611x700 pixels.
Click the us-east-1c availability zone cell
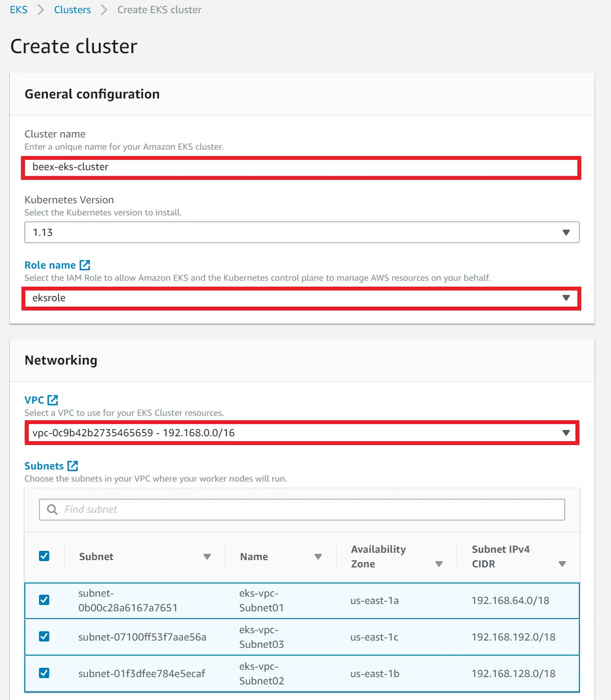[x=374, y=637]
